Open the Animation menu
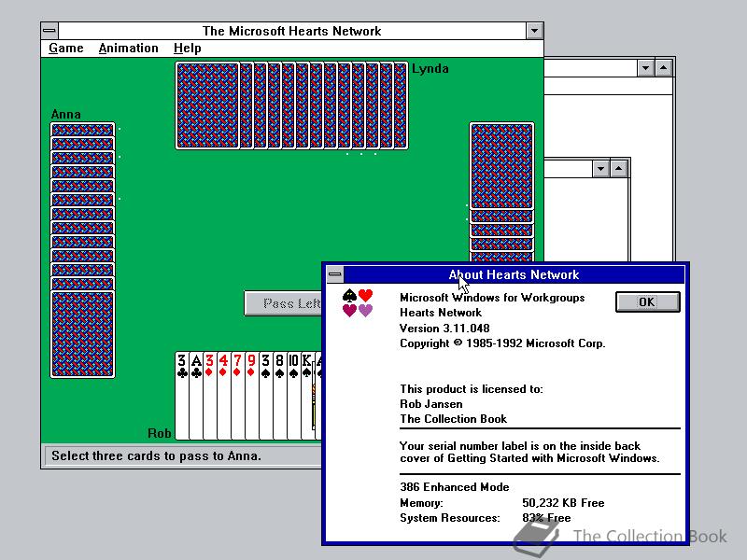 click(x=128, y=49)
